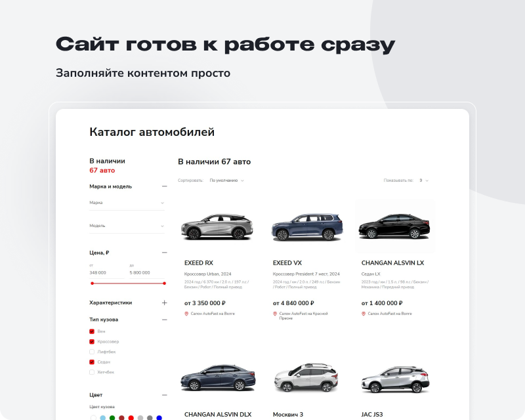
Task: Select the dark red body color swatch
Action: click(x=121, y=417)
